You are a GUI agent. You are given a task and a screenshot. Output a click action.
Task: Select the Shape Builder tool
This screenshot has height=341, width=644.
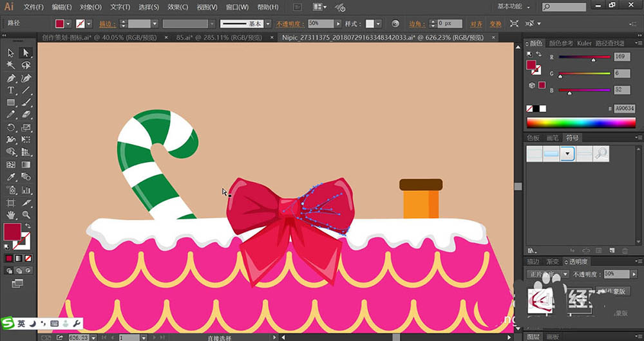point(11,152)
